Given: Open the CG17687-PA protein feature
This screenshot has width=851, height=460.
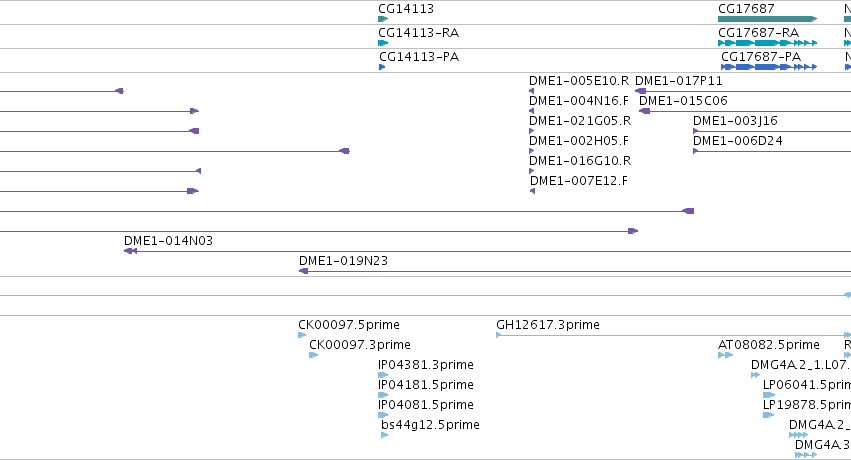Looking at the screenshot, I should pyautogui.click(x=769, y=67).
